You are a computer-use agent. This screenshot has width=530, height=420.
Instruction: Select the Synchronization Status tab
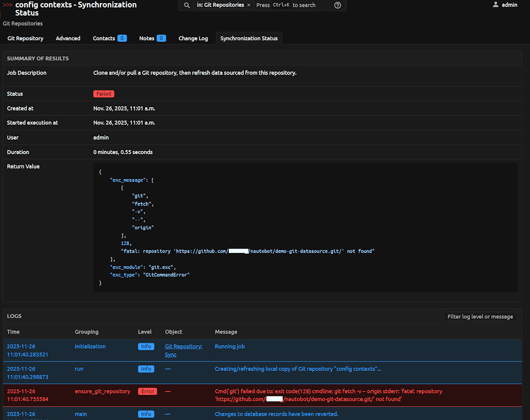[249, 38]
